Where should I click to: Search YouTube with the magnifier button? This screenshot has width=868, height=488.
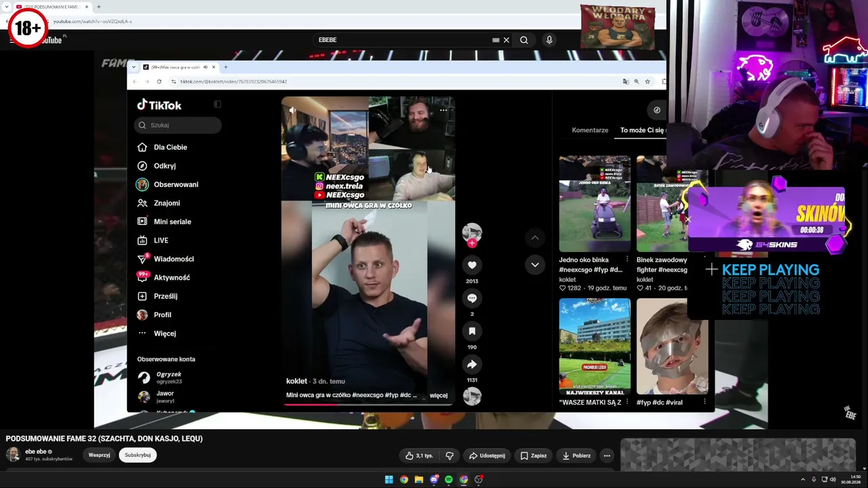coord(524,40)
